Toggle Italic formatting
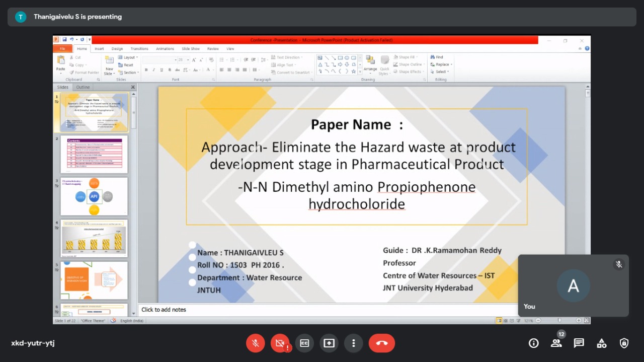The height and width of the screenshot is (362, 644). click(x=153, y=70)
